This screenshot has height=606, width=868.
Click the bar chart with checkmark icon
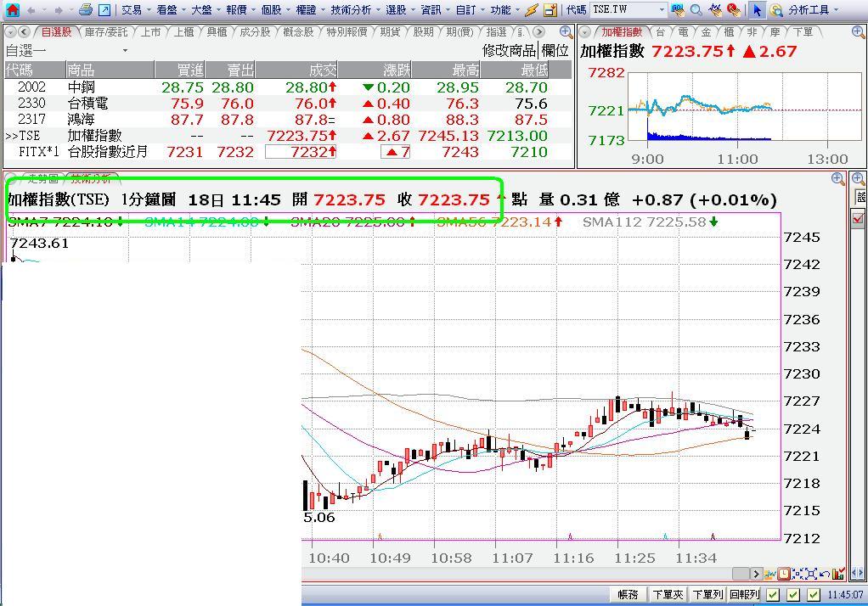(838, 574)
